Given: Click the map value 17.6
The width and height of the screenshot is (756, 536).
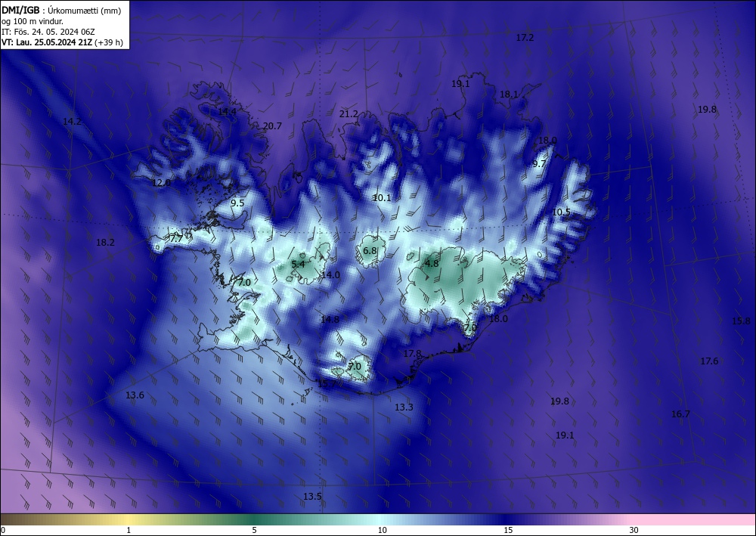Looking at the screenshot, I should pyautogui.click(x=709, y=361).
